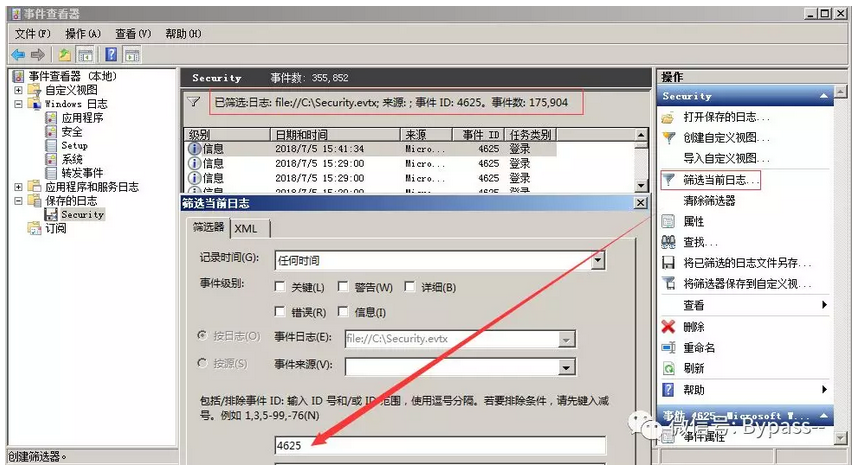This screenshot has height=469, width=855.
Task: Toggle the action pane toolbar icon
Action: [x=131, y=55]
